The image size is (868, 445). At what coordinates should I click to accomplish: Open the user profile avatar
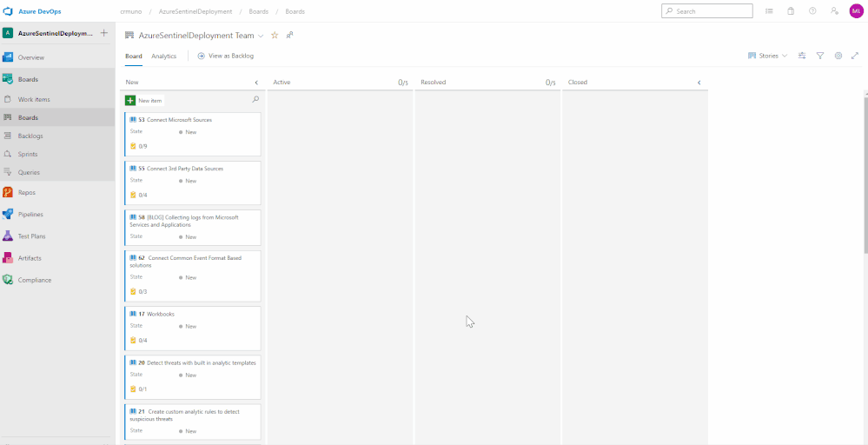pyautogui.click(x=856, y=11)
